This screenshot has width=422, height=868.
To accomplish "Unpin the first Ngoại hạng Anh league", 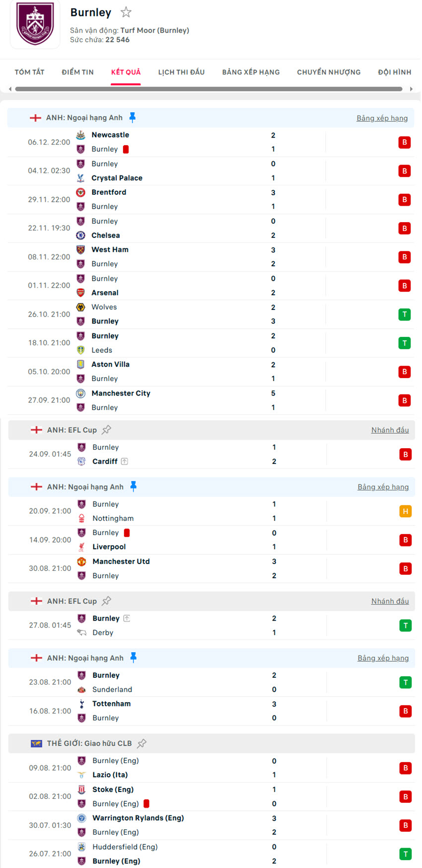I will [133, 117].
